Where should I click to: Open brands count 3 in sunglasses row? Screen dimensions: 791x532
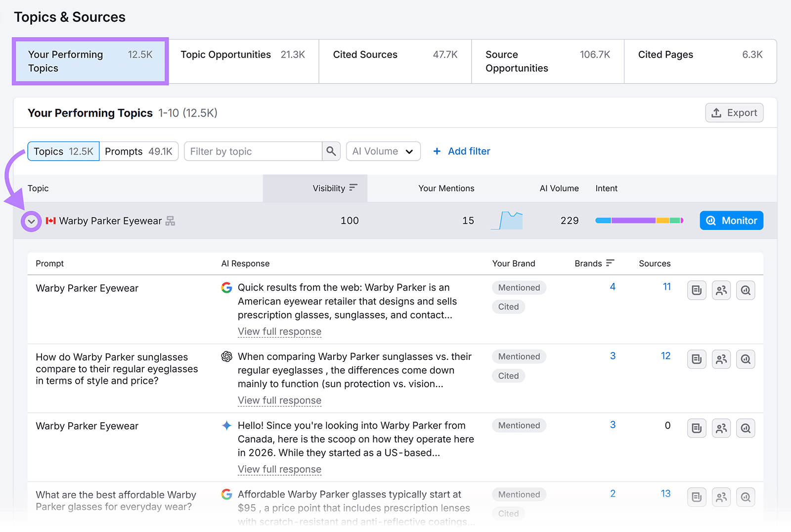[613, 356]
